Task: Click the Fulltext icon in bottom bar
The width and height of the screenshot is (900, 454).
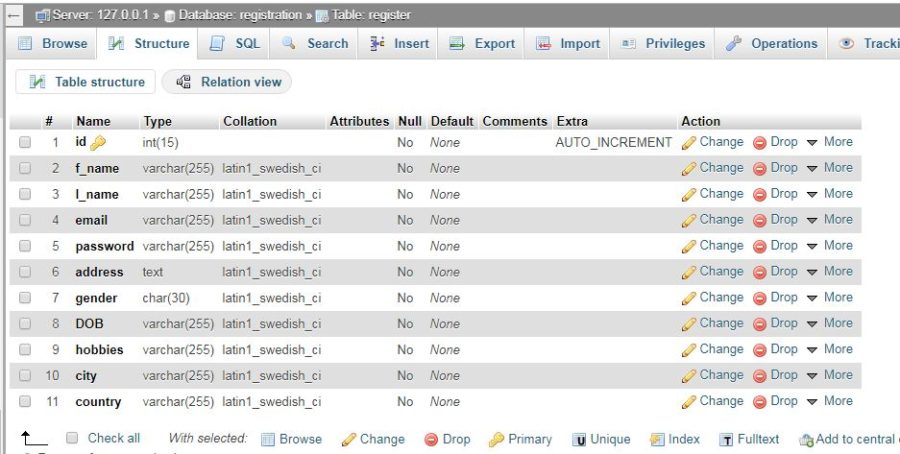Action: [x=726, y=440]
